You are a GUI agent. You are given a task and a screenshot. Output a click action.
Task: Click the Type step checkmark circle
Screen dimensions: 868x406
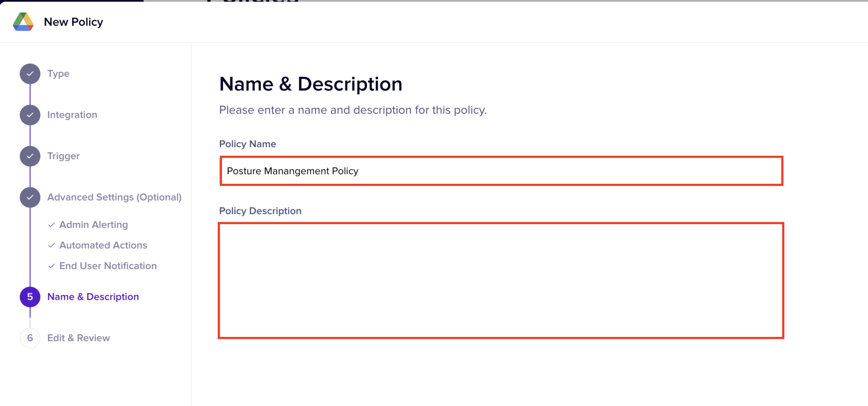coord(30,74)
